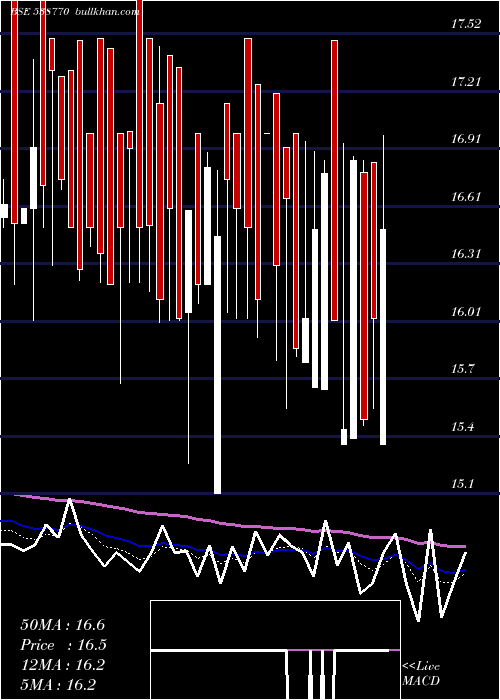Viewport: 500px width, 700px height.
Task: Click the 15.4 price axis label
Action: (x=462, y=427)
